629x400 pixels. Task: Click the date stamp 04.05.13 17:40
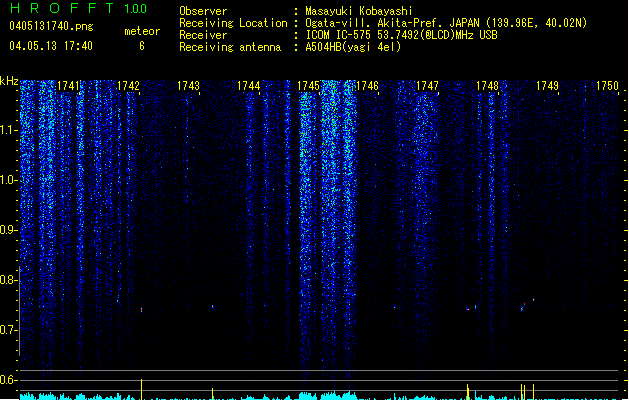(51, 46)
